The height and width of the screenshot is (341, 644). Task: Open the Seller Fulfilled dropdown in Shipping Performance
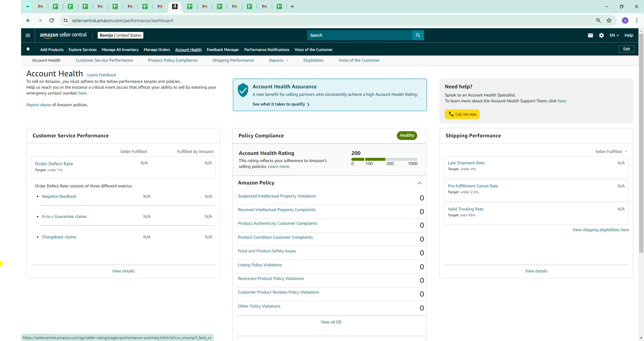(611, 152)
